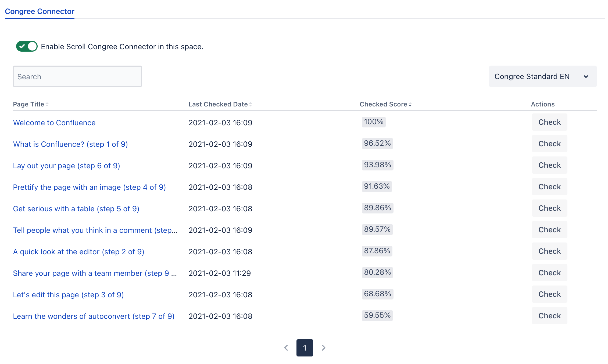Click the 59.55% score badge
Viewport: 608px width, 364px height.
[377, 315]
